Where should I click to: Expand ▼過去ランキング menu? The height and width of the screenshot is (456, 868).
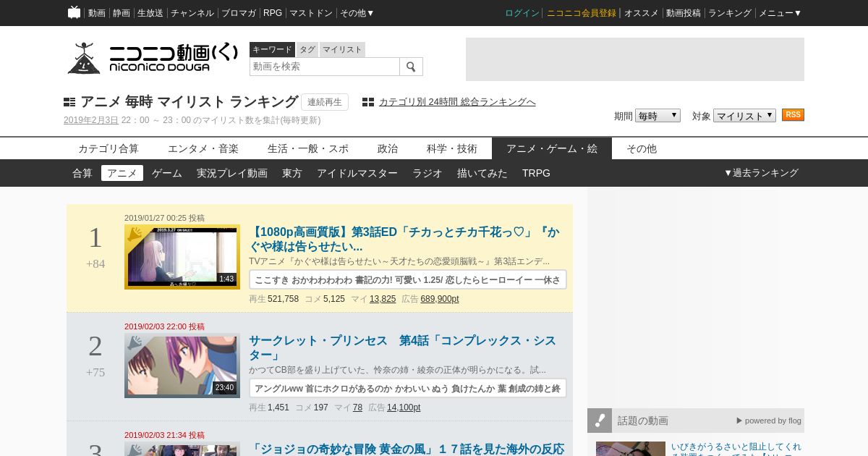click(761, 173)
